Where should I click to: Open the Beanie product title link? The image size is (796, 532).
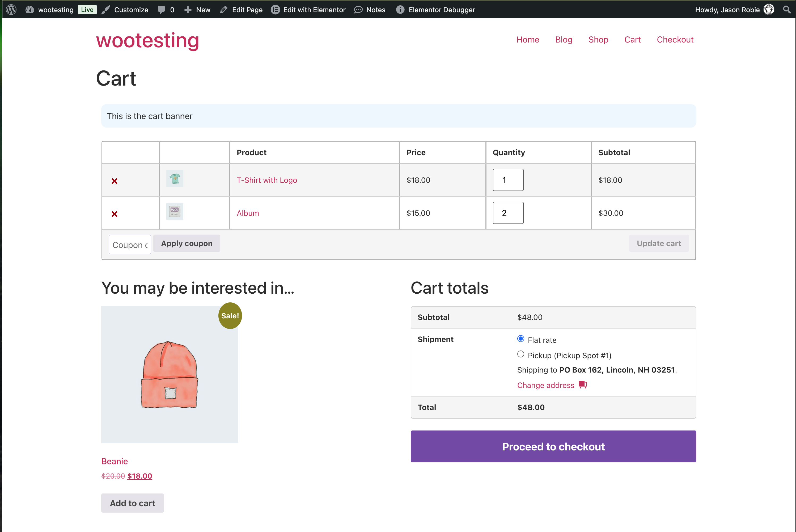point(115,461)
